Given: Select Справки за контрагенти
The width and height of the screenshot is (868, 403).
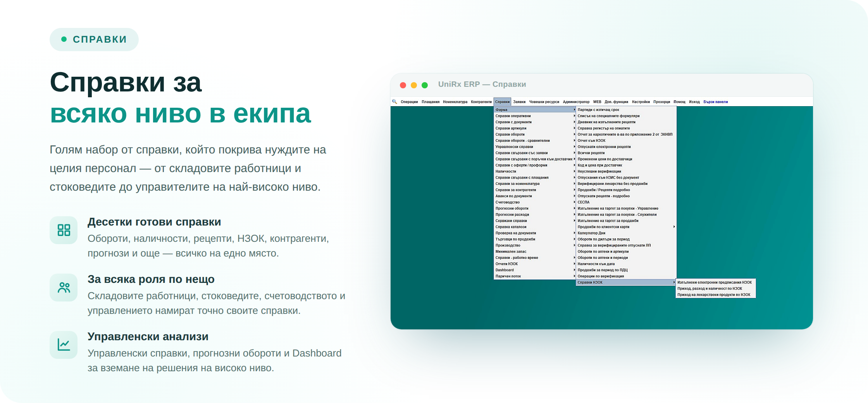Looking at the screenshot, I should pyautogui.click(x=535, y=190).
